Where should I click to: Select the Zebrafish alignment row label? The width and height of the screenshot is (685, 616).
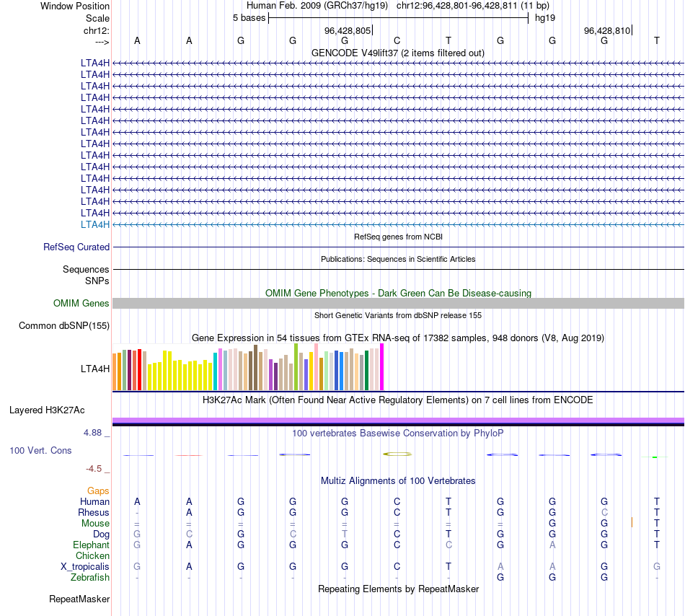(90, 577)
